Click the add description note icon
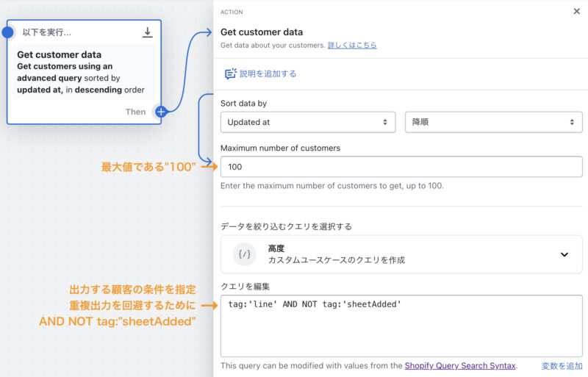Viewport: 588px width, 377px height. 230,73
